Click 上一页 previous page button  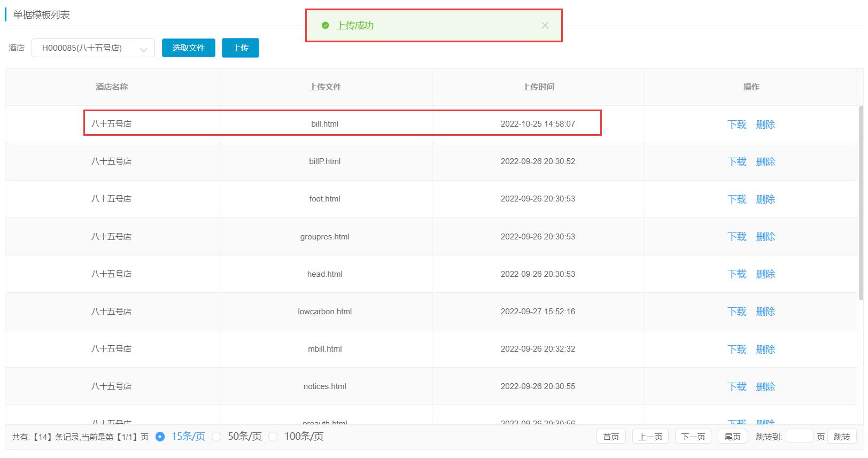(650, 437)
